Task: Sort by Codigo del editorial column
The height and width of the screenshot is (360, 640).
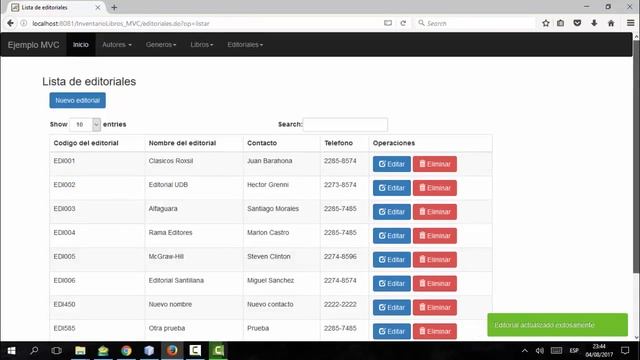Action: tap(97, 143)
